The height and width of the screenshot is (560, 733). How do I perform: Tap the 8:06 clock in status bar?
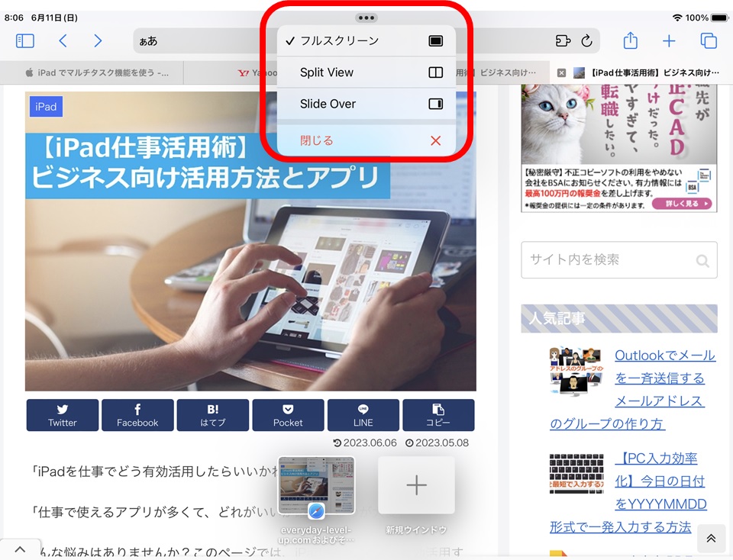pyautogui.click(x=14, y=18)
